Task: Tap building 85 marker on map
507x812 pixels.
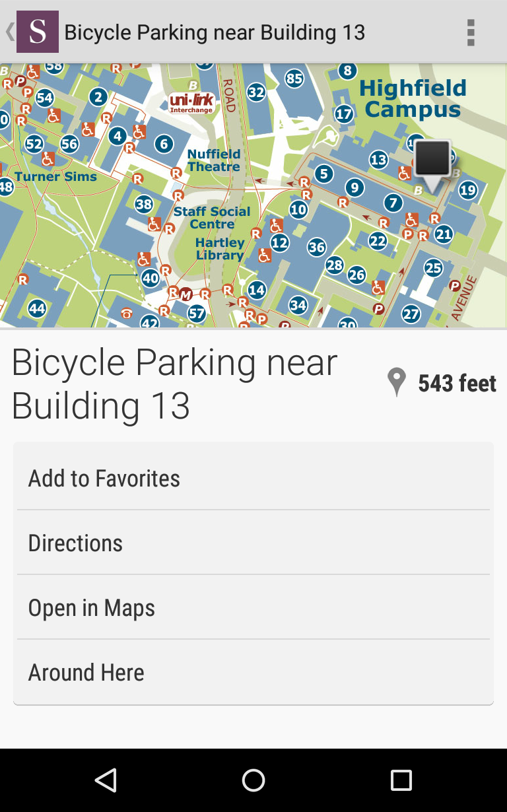Action: pos(294,79)
